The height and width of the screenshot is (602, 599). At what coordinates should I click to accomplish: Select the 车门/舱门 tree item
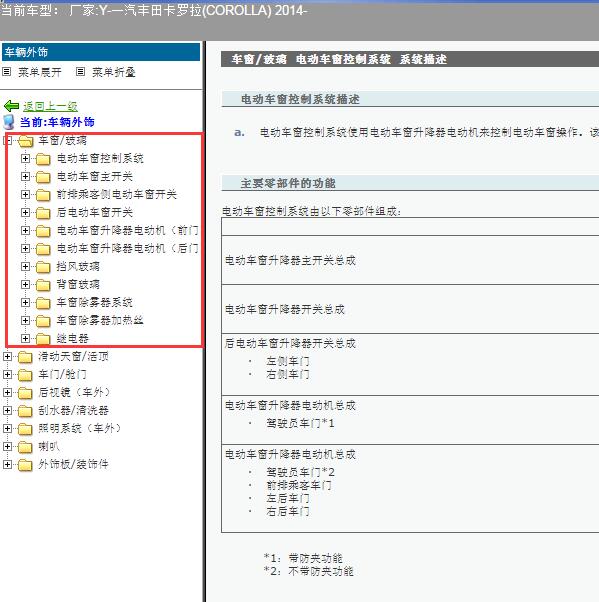62,374
